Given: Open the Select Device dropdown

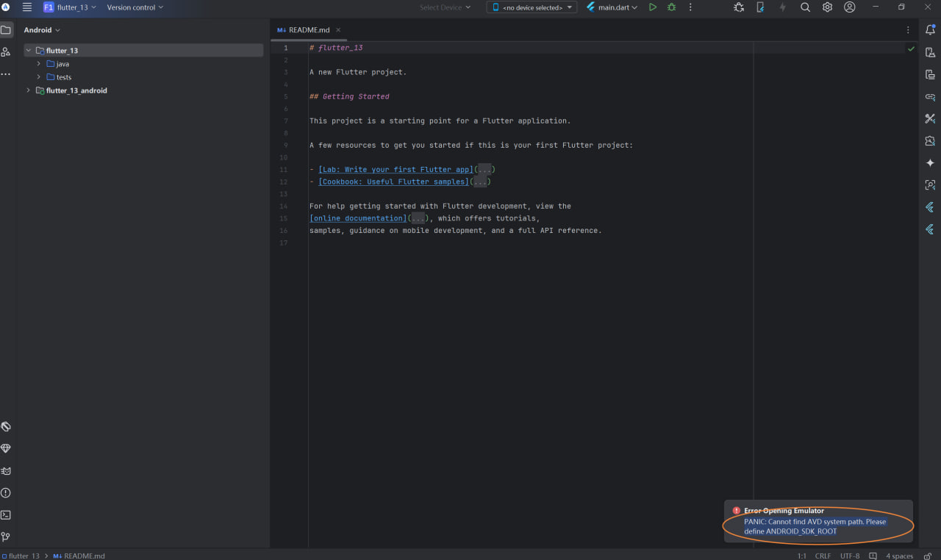Looking at the screenshot, I should [x=446, y=7].
